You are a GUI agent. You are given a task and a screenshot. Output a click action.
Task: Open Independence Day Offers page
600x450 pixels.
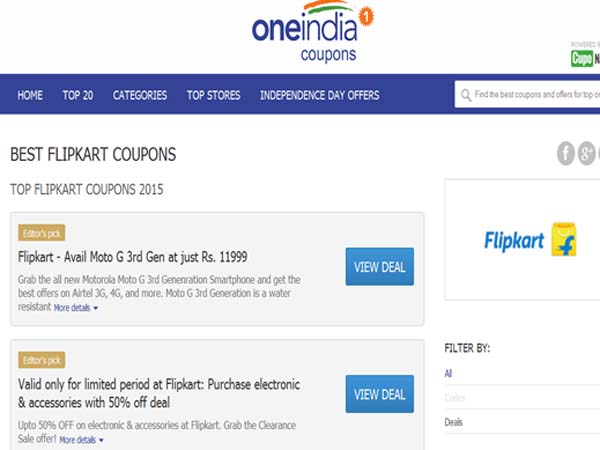tap(320, 96)
